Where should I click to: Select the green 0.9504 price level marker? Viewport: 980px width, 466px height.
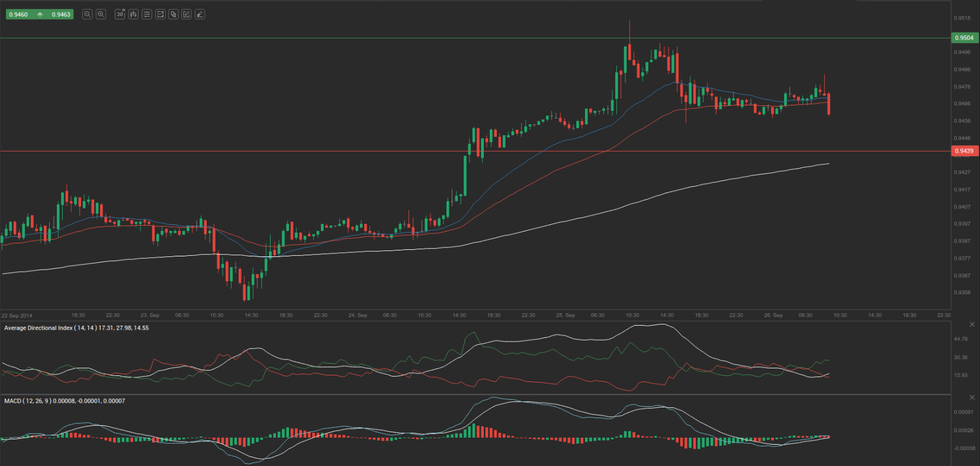[965, 38]
